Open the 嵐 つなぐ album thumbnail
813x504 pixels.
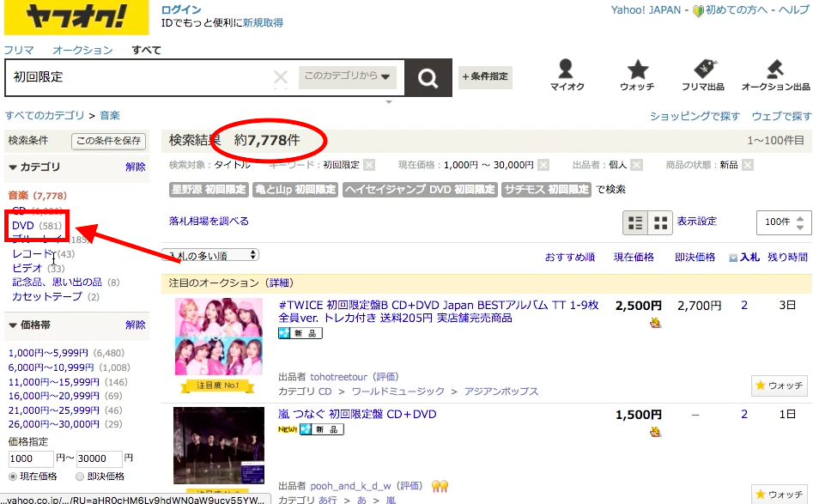point(219,446)
